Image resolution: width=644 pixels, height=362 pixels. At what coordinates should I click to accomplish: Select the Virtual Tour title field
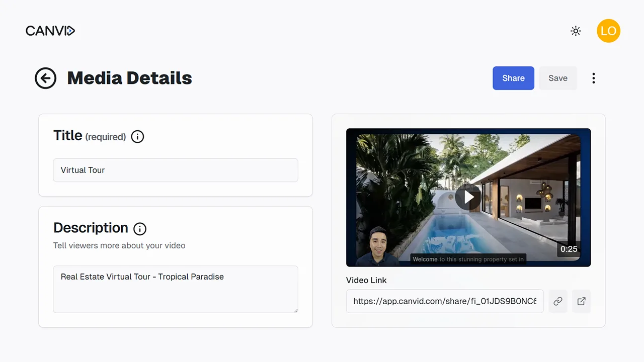tap(175, 170)
